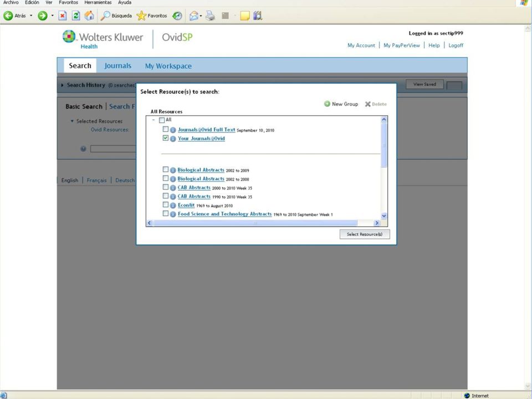
Task: Open the Back button history dropdown arrow
Action: point(31,16)
